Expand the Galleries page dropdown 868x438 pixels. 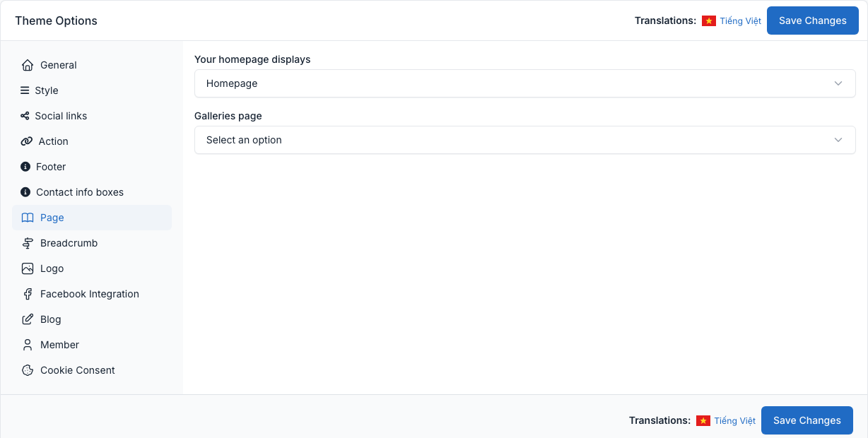point(525,140)
